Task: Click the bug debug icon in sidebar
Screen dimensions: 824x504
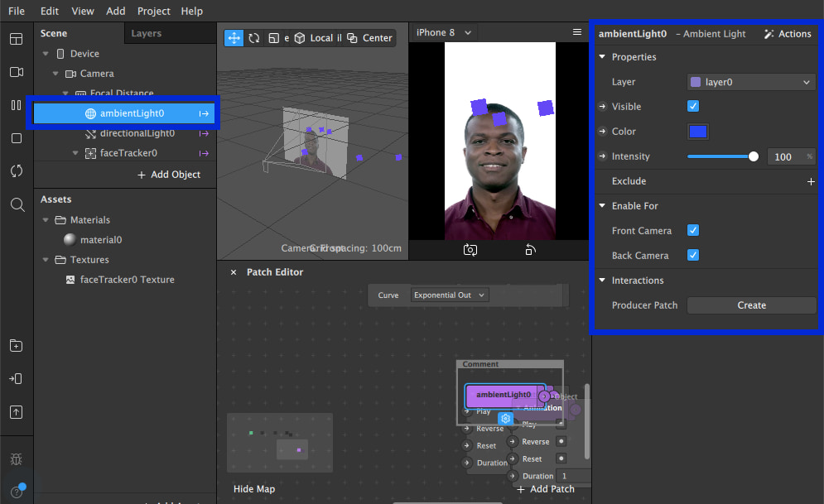Action: click(x=17, y=459)
